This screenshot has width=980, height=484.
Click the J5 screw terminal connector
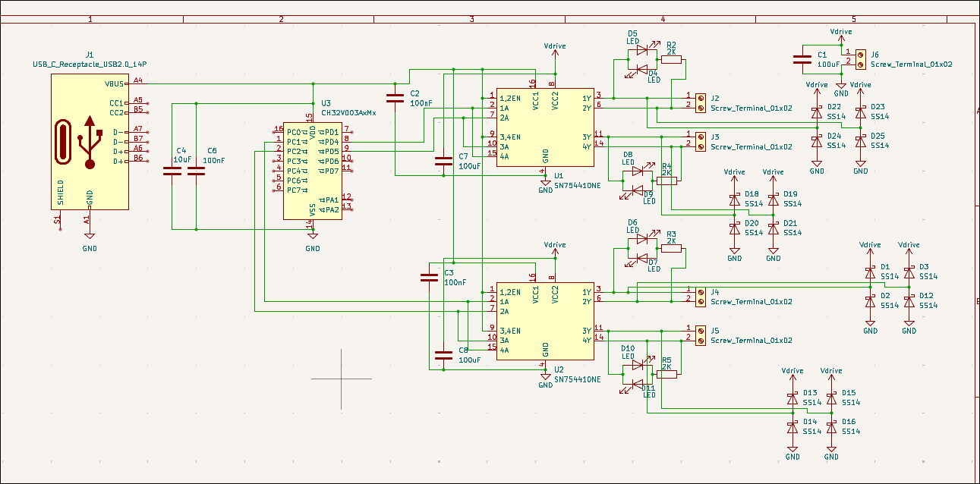699,335
